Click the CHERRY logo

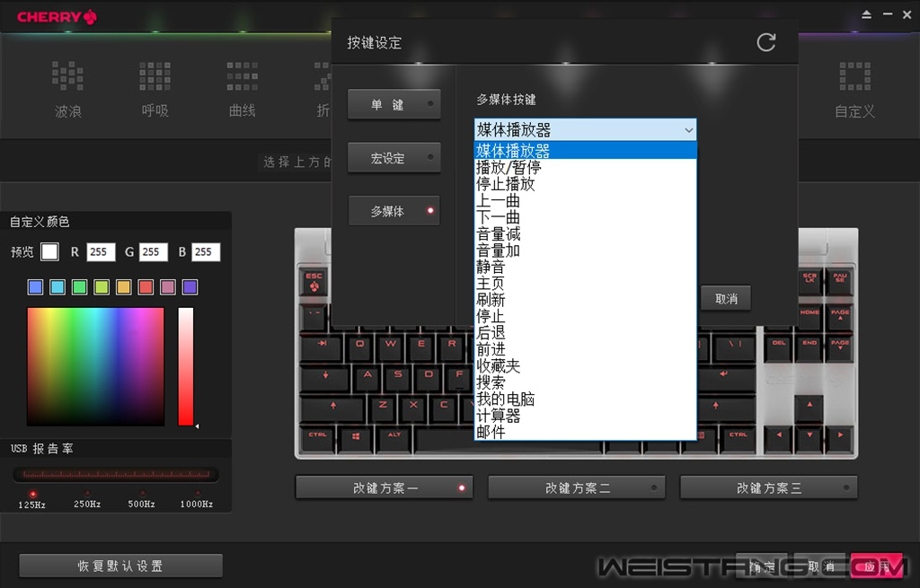[x=57, y=17]
